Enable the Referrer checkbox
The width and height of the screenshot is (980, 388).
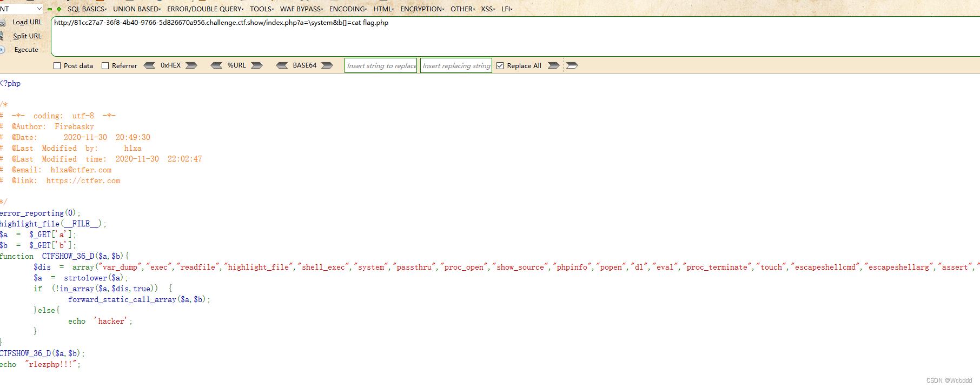[105, 66]
